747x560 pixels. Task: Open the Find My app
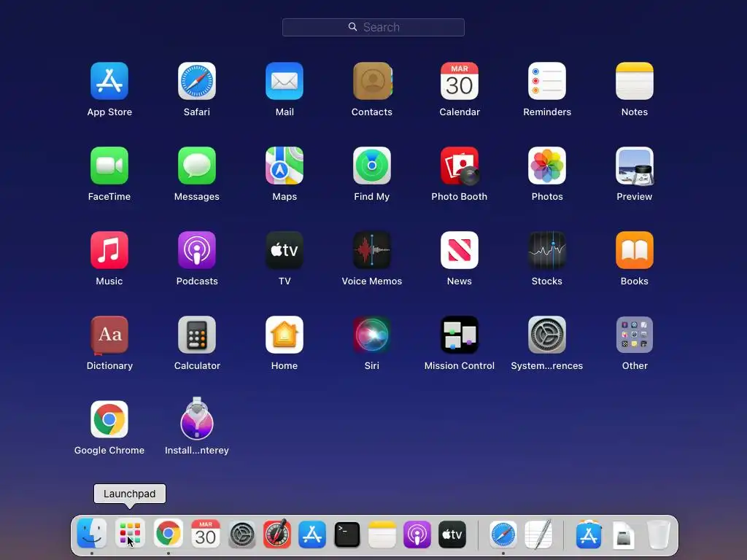pyautogui.click(x=372, y=166)
